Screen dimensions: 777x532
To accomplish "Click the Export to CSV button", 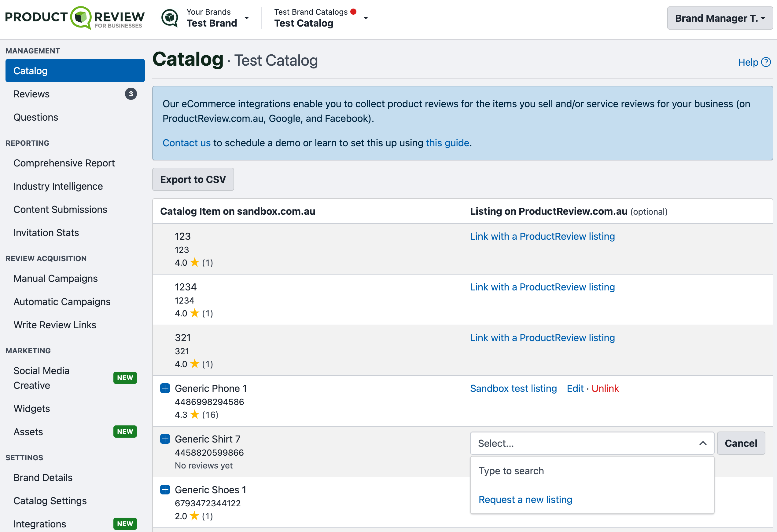I will (193, 179).
